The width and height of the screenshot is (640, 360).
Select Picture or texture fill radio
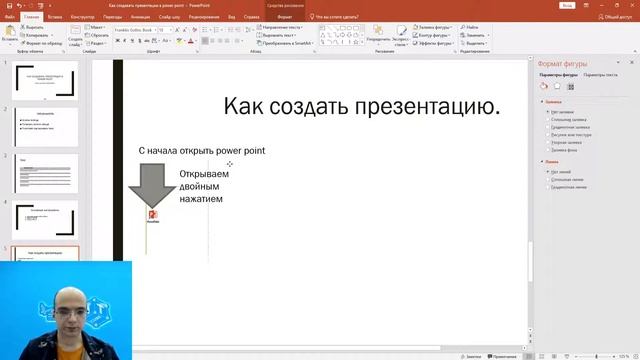tap(548, 135)
